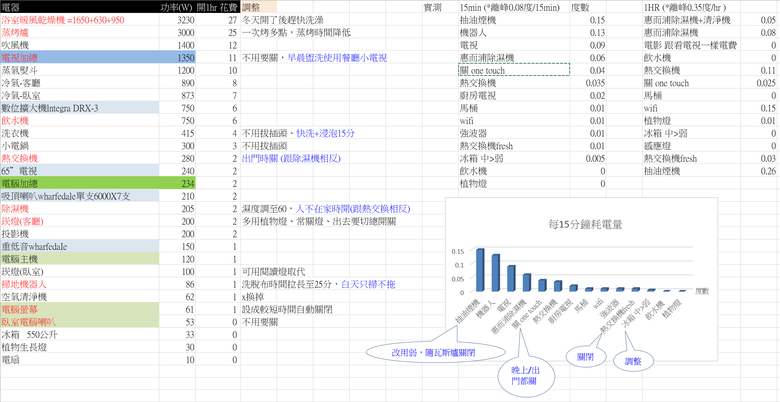Click the 234 value in green cell
780x402 pixels.
(x=188, y=184)
